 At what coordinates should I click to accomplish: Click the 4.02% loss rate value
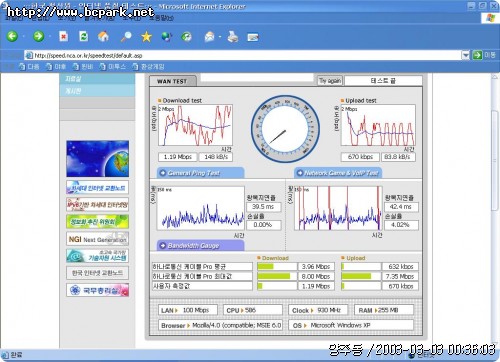[401, 225]
